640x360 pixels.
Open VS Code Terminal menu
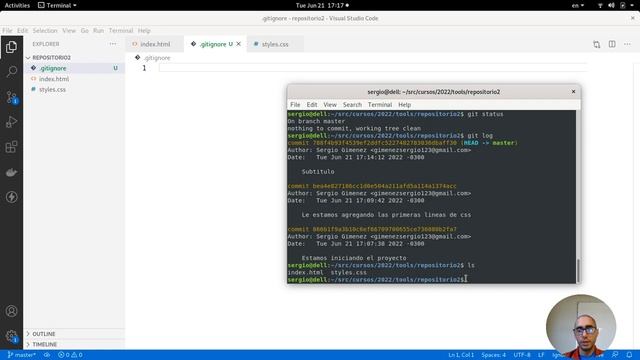[121, 31]
